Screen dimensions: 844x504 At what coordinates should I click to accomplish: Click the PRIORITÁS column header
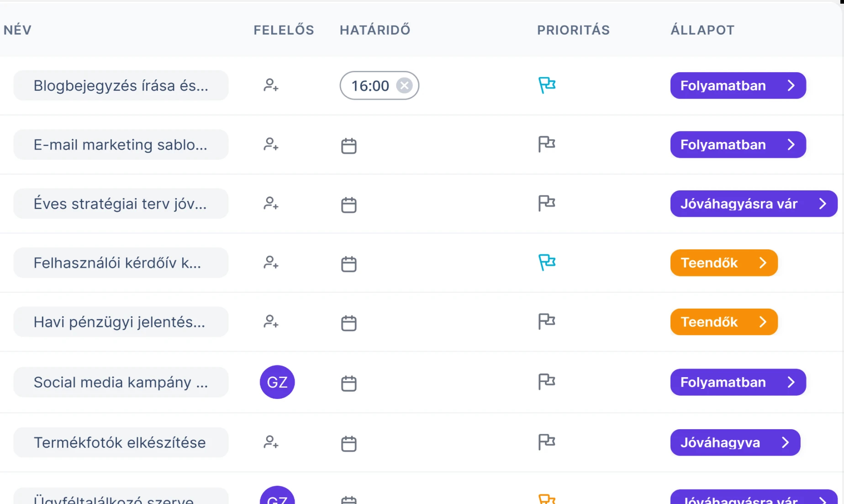click(x=573, y=30)
